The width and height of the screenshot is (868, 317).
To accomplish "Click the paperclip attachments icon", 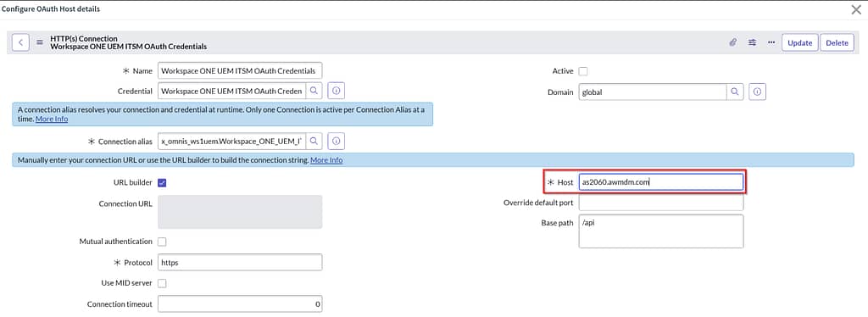I will tap(733, 42).
